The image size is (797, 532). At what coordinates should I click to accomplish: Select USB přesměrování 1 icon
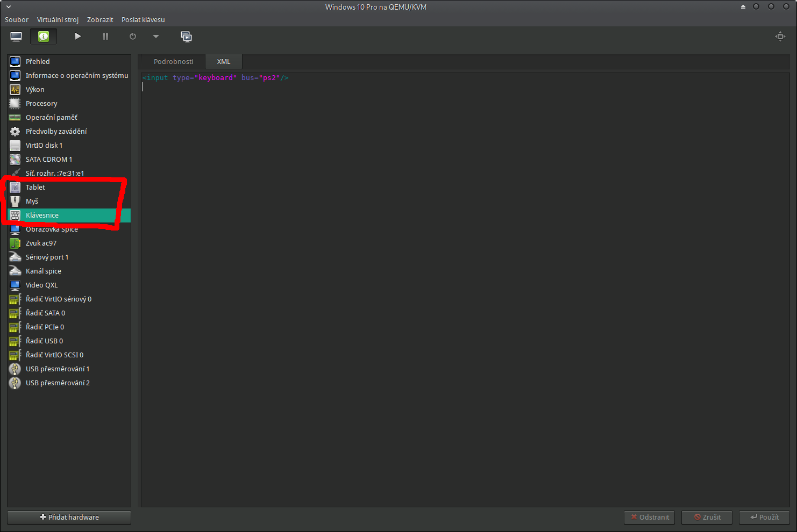(15, 369)
